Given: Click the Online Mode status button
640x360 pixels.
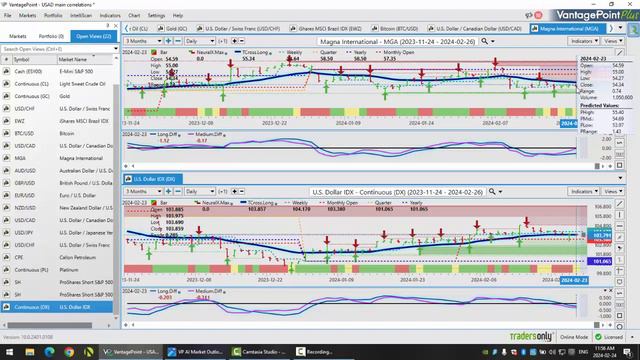Looking at the screenshot, I should click(574, 337).
